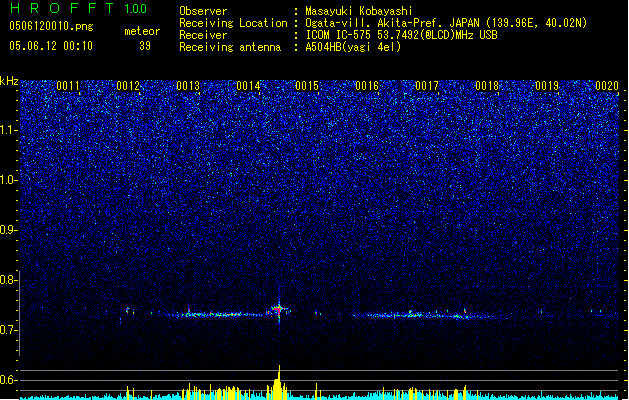Click the HROFFT 1.0.0 title text

click(79, 8)
